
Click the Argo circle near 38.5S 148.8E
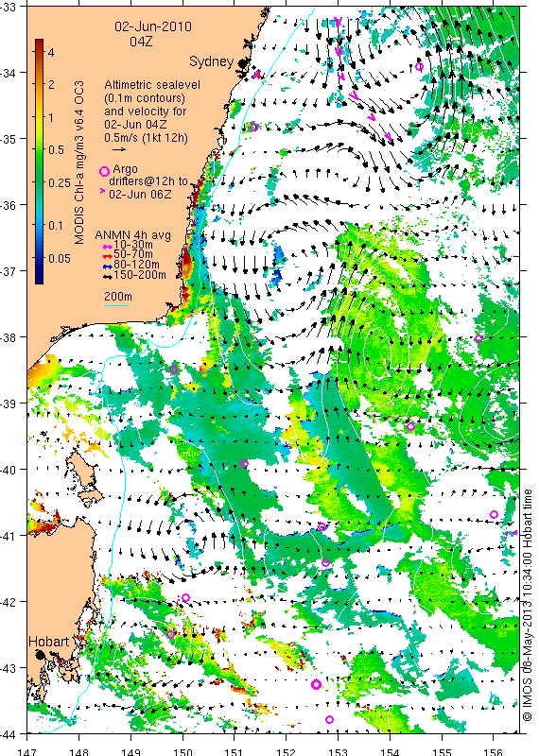click(x=174, y=369)
